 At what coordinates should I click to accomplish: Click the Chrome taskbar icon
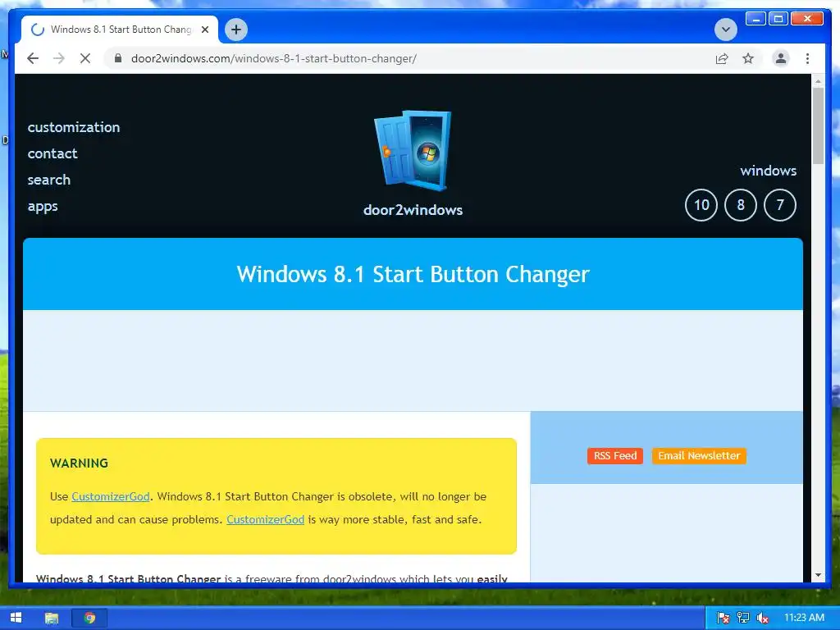pyautogui.click(x=89, y=619)
